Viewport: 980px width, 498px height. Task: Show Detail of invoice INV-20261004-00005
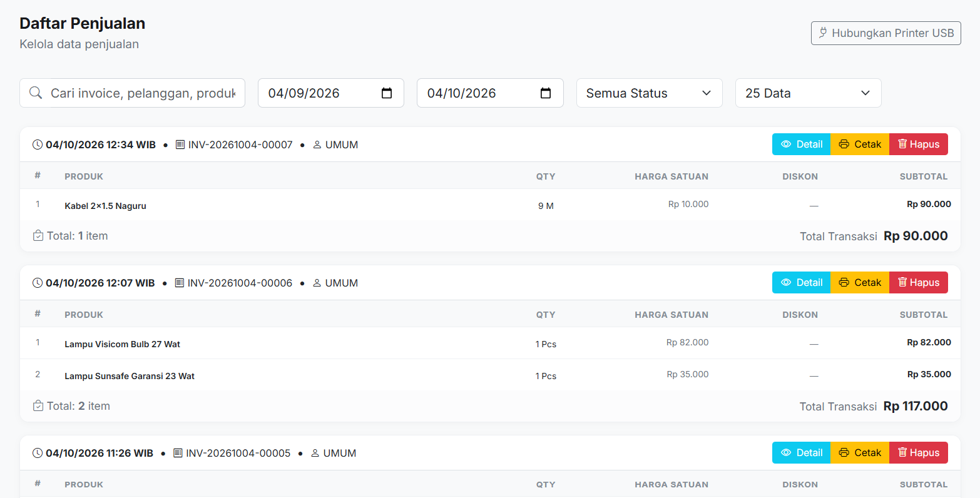pos(802,453)
